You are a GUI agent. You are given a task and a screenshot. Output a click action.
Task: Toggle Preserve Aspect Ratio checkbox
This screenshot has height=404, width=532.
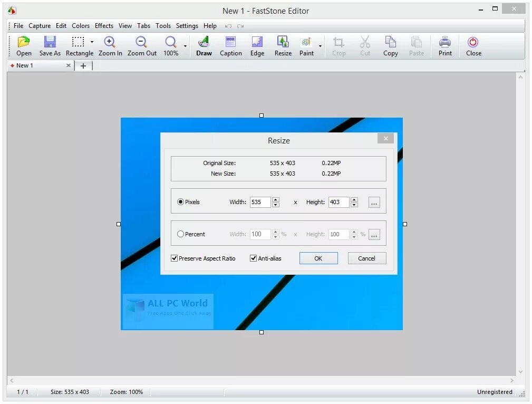pyautogui.click(x=175, y=258)
